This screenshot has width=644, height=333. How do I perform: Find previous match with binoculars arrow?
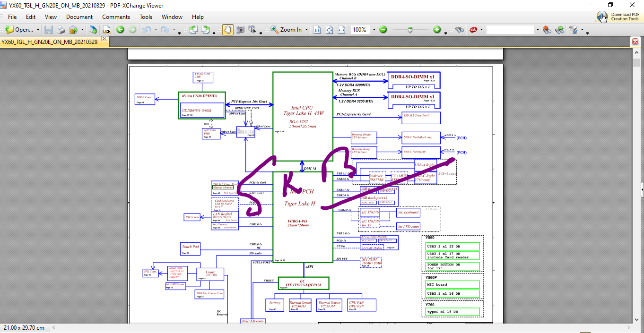547,29
